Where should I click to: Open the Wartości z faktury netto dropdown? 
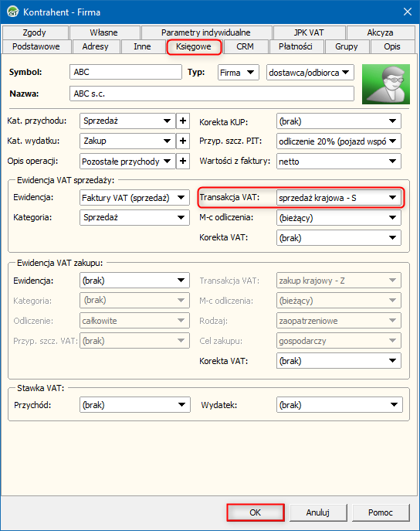coord(339,162)
